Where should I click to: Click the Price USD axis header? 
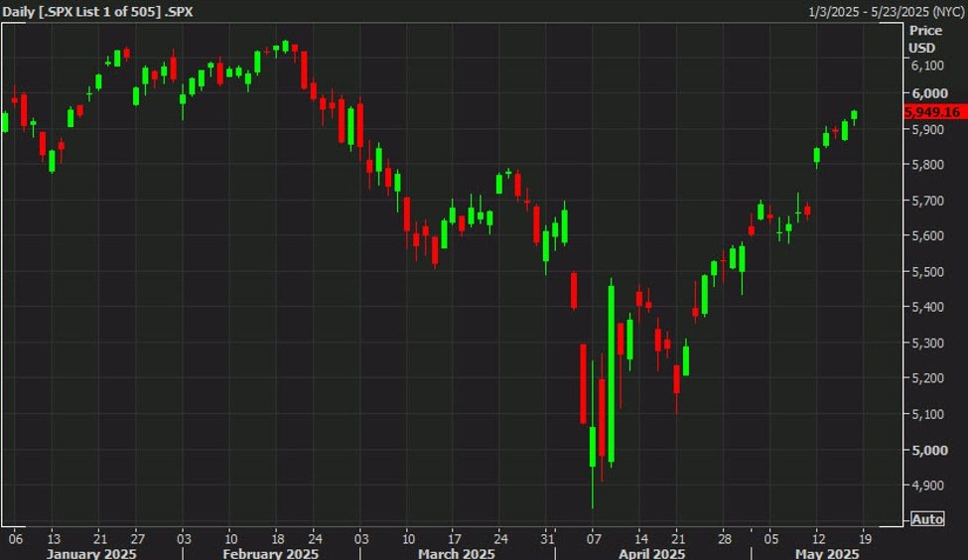[x=923, y=39]
